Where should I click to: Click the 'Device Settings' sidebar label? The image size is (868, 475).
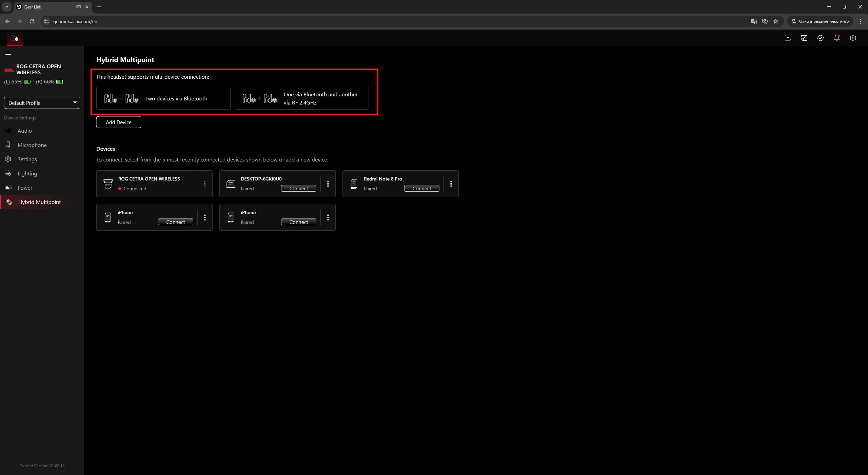20,118
